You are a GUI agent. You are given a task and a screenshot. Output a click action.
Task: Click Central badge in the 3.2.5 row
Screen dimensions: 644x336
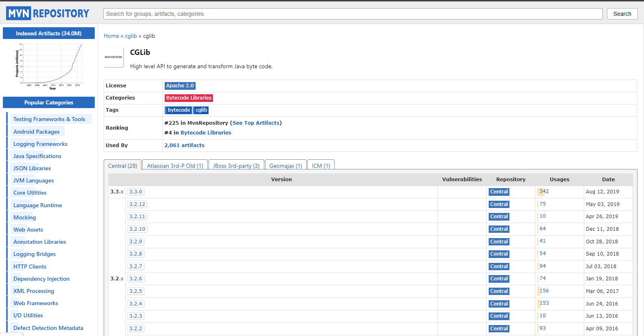(499, 291)
